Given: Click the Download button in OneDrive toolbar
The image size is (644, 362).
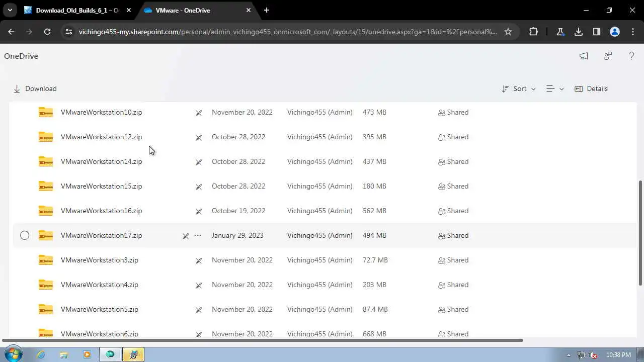Looking at the screenshot, I should pyautogui.click(x=35, y=88).
